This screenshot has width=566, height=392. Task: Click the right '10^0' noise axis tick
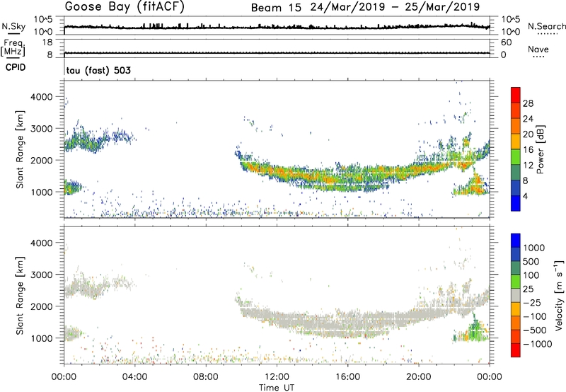click(x=510, y=32)
